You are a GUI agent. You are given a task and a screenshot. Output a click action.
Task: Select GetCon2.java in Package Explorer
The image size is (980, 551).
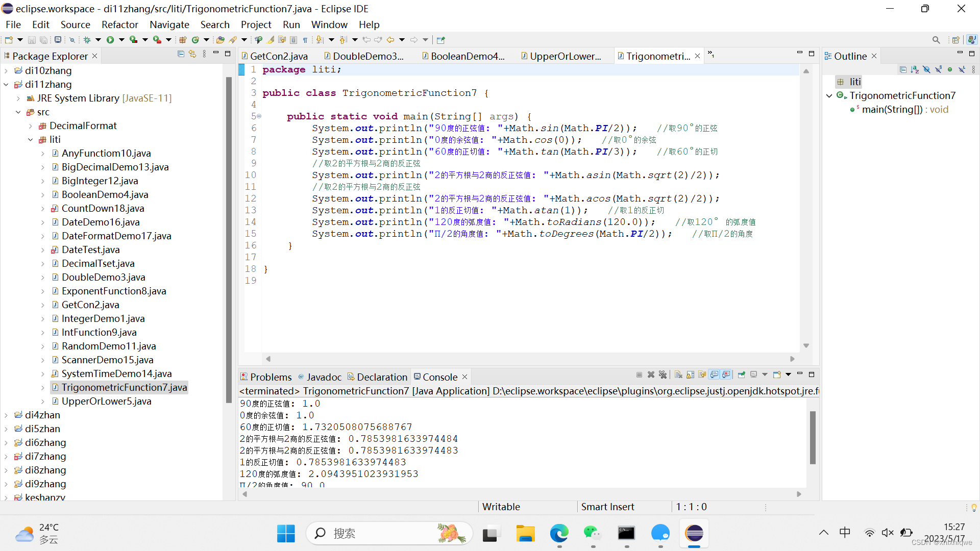pyautogui.click(x=90, y=305)
